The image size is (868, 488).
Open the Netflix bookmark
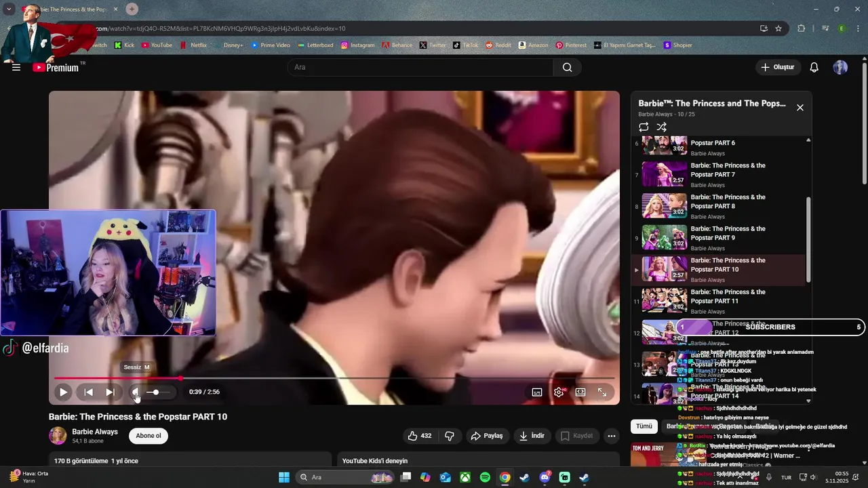193,45
